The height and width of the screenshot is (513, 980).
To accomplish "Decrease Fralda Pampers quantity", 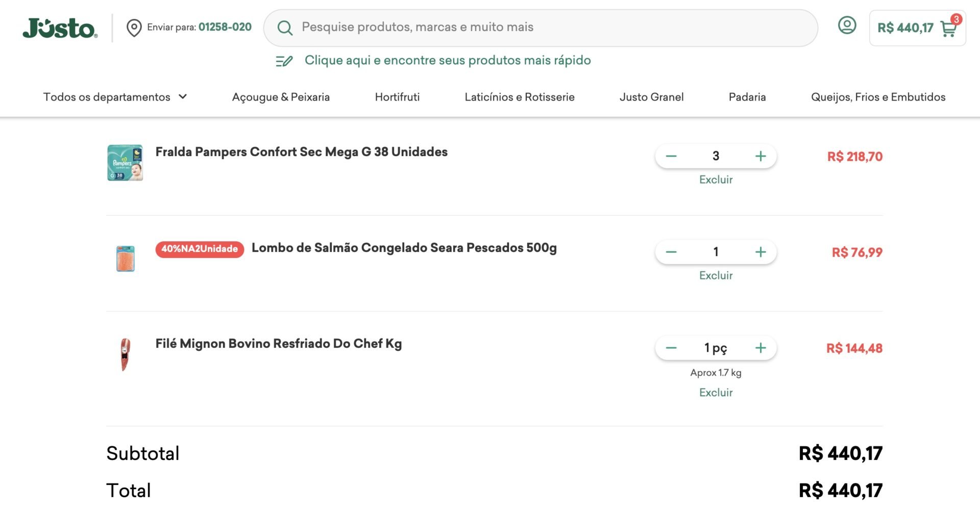I will pyautogui.click(x=671, y=156).
